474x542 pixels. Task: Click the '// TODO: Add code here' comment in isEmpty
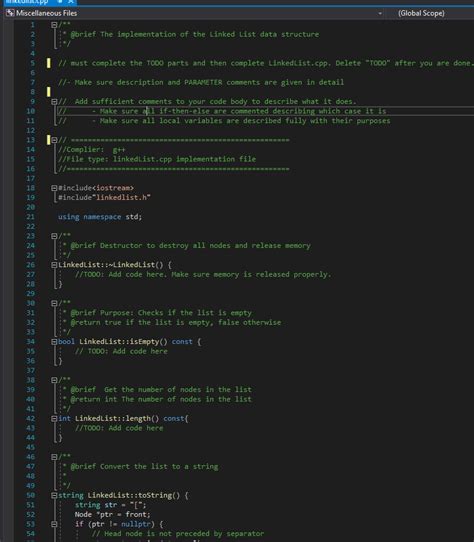point(121,351)
